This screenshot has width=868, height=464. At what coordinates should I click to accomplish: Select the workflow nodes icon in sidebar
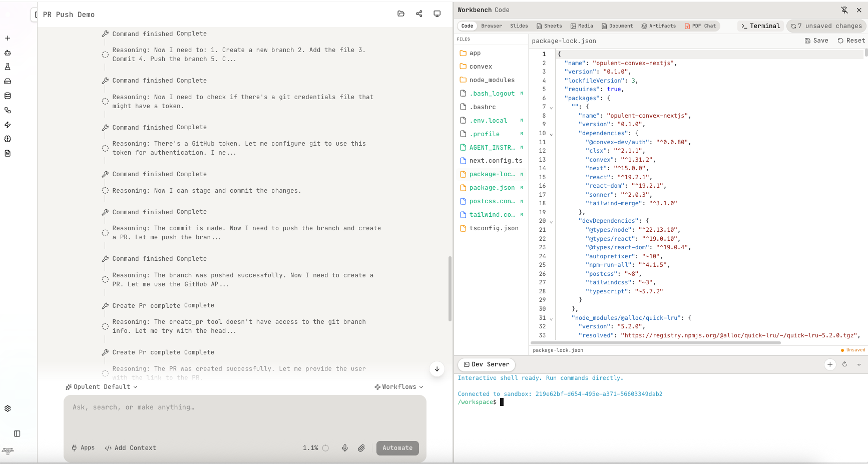tap(8, 110)
